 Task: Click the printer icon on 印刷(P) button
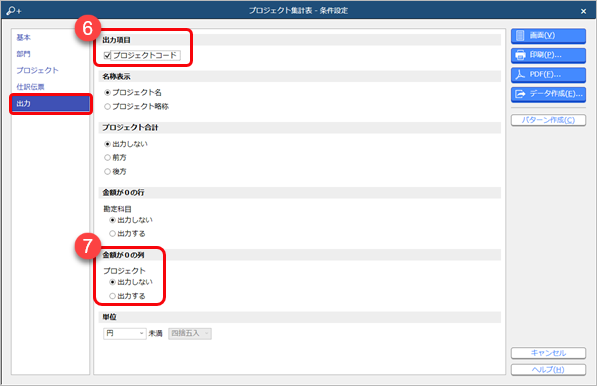click(x=520, y=55)
